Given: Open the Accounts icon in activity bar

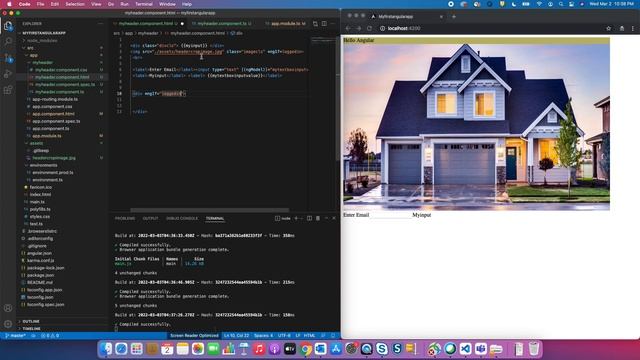Looking at the screenshot, I should click(8, 308).
